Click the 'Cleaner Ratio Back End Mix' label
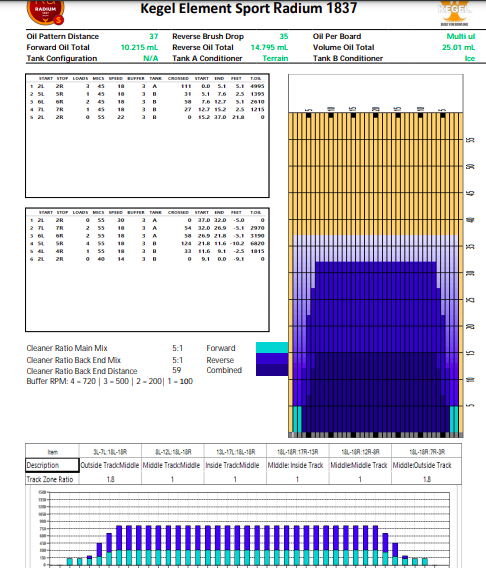 pyautogui.click(x=74, y=360)
